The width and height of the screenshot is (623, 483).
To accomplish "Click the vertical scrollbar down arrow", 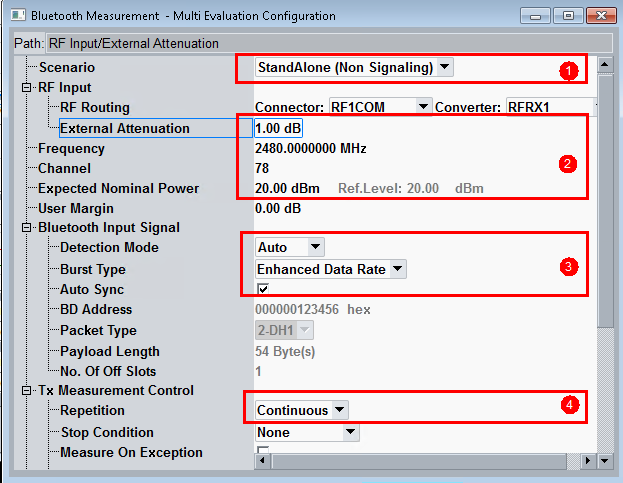I will coord(605,461).
